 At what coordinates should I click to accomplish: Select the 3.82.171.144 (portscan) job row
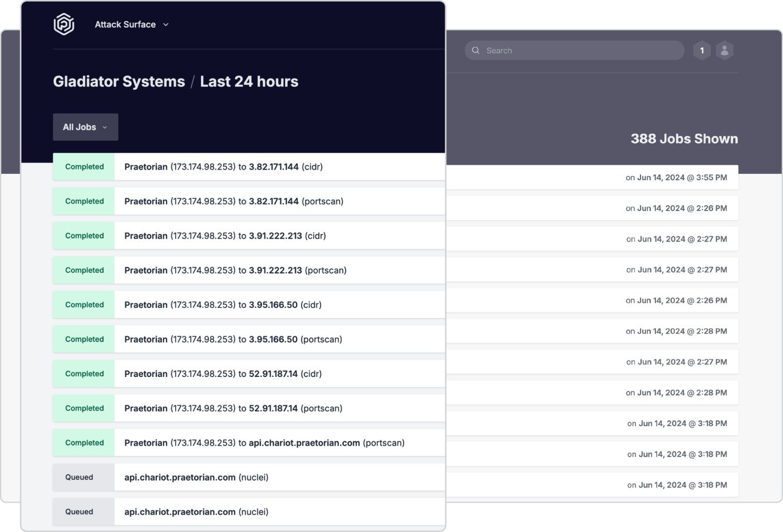[x=249, y=201]
